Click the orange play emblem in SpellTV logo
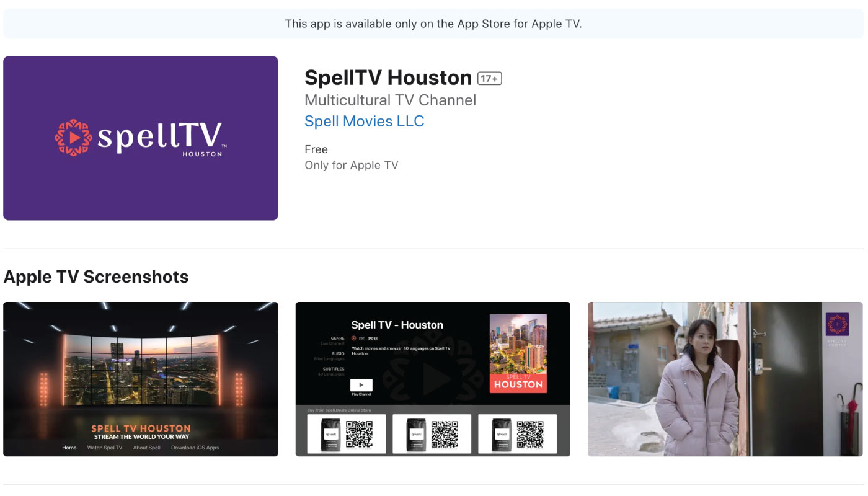The image size is (868, 496). (74, 137)
